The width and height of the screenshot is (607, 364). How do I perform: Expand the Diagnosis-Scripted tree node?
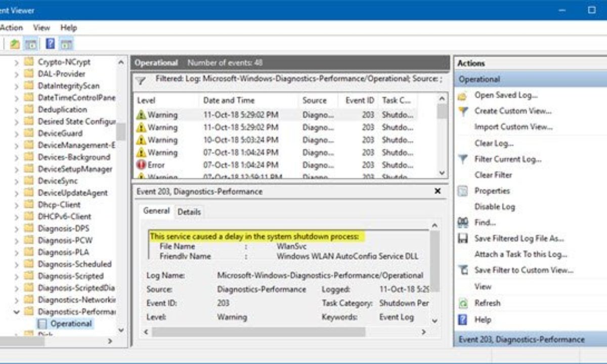coord(17,276)
